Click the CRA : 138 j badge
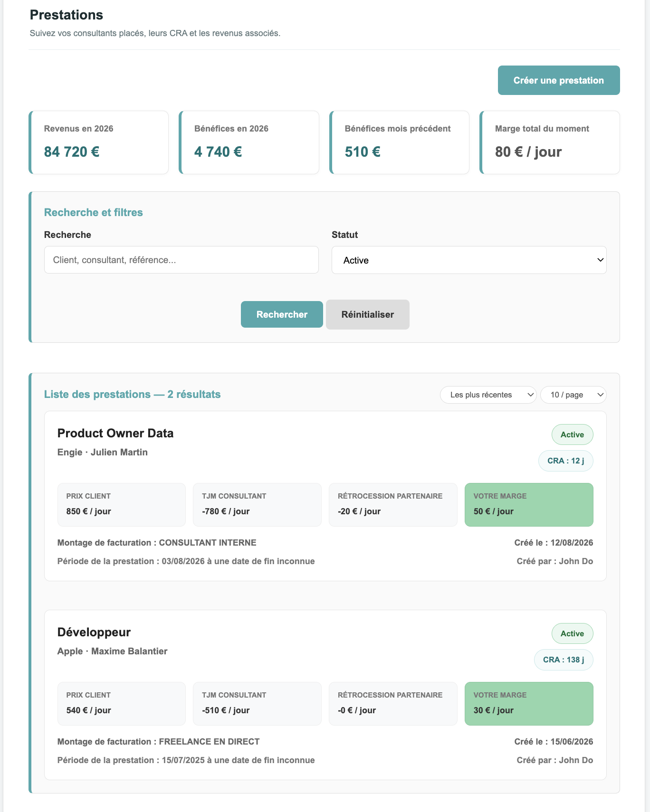Image resolution: width=650 pixels, height=812 pixels. 564,660
